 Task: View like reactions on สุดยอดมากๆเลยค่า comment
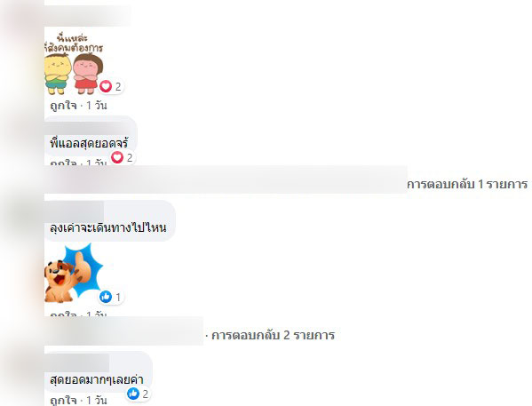point(138,394)
